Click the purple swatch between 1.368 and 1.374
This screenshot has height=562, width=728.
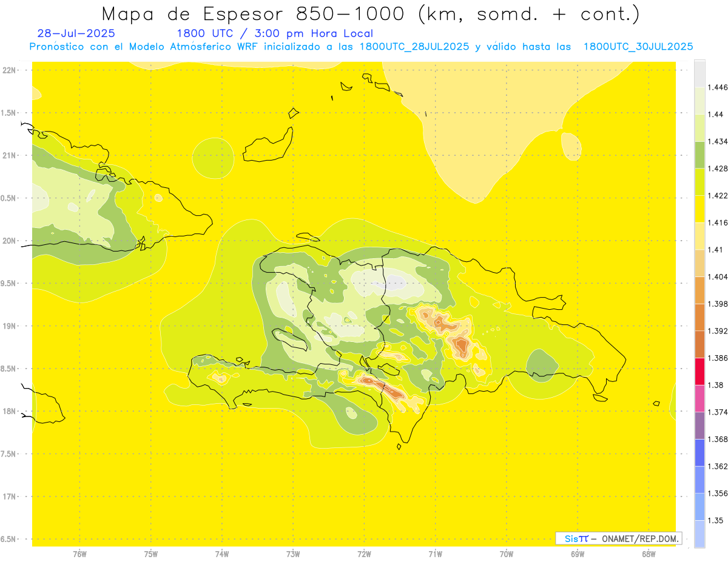(x=699, y=426)
